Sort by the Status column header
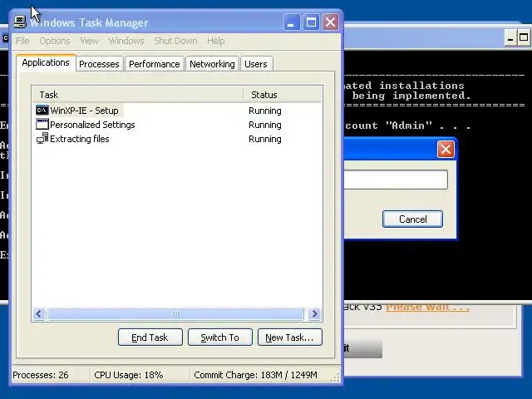 tap(283, 95)
